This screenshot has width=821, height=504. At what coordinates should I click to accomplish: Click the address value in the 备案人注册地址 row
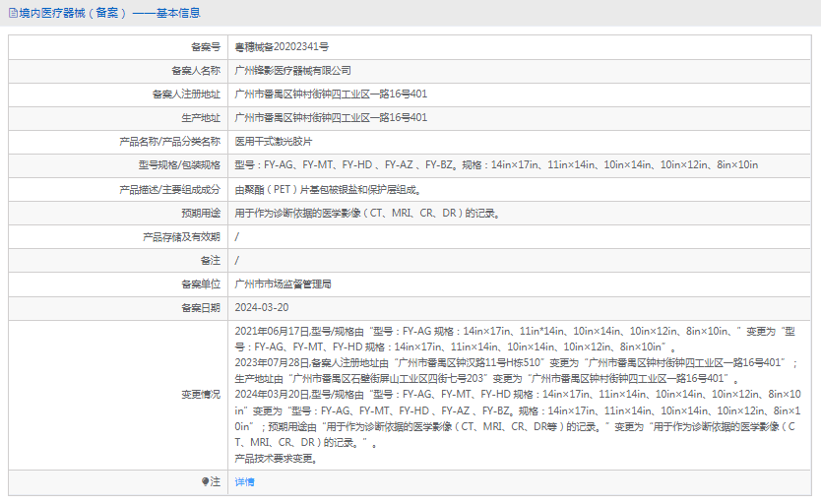click(x=331, y=94)
